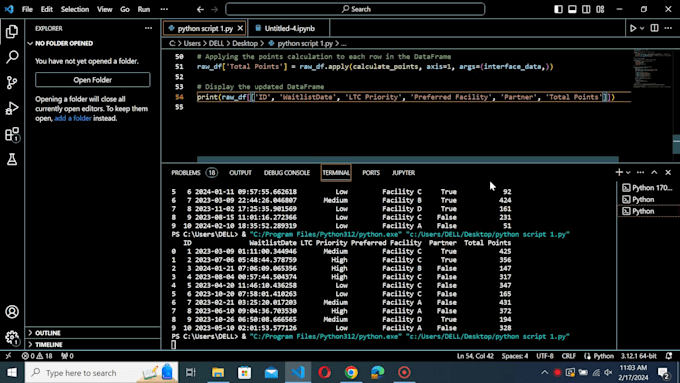Collapse the No Folder Opened section
Screen dimensions: 680x383
click(x=93, y=43)
